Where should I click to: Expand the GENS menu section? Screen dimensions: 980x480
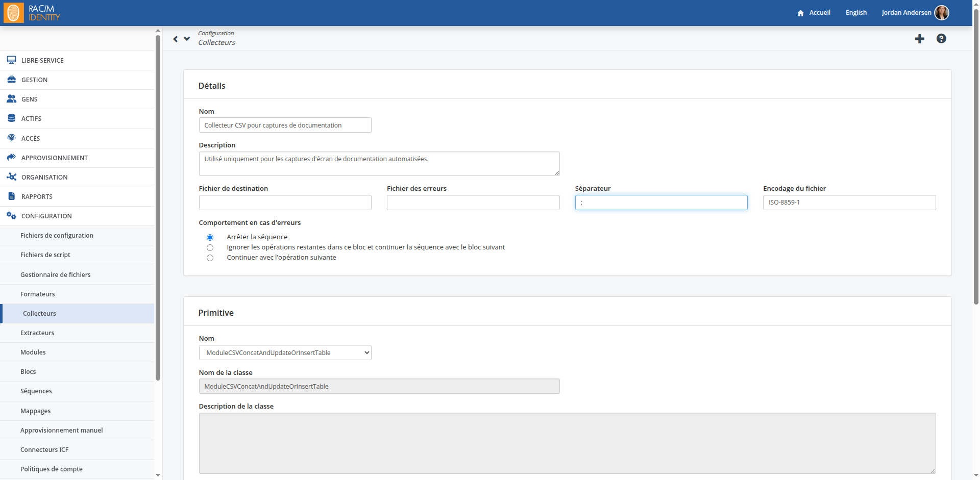pyautogui.click(x=77, y=99)
